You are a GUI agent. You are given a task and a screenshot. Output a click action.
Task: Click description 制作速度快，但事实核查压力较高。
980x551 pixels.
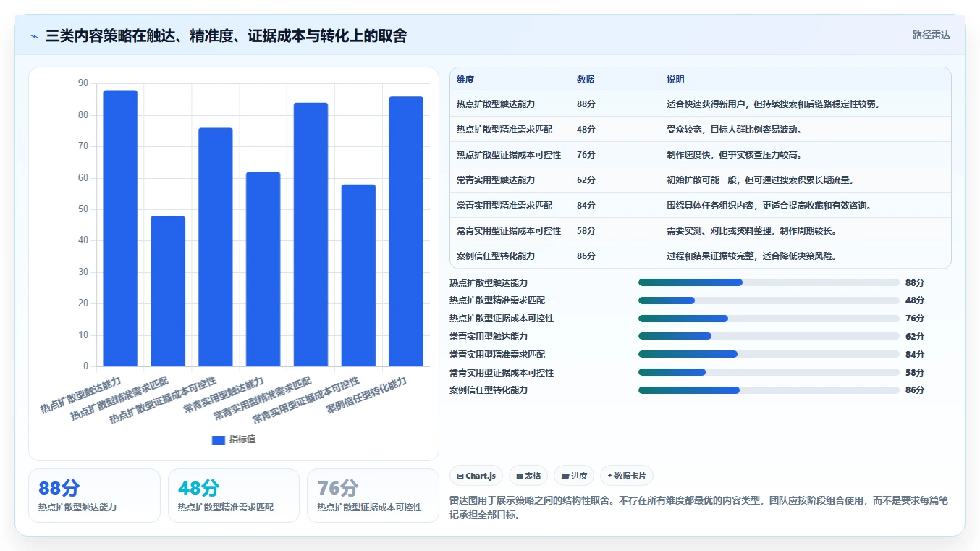pos(734,155)
